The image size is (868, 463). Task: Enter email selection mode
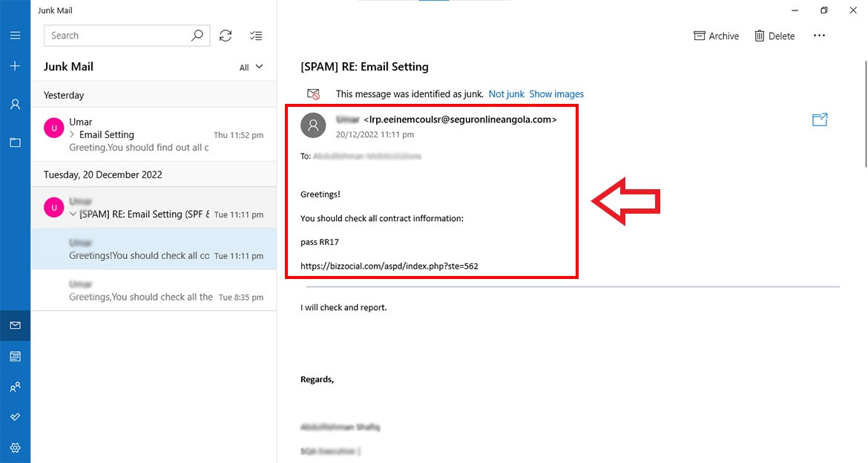(256, 35)
